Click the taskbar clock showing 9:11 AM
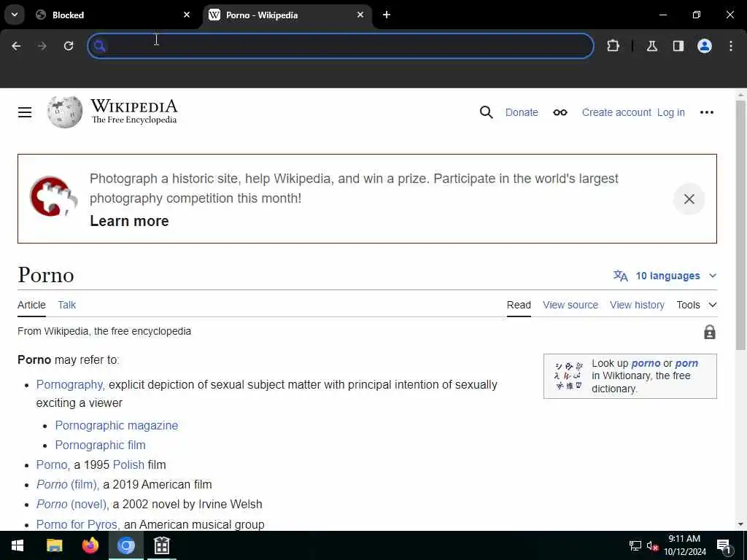This screenshot has width=747, height=560. 684,545
